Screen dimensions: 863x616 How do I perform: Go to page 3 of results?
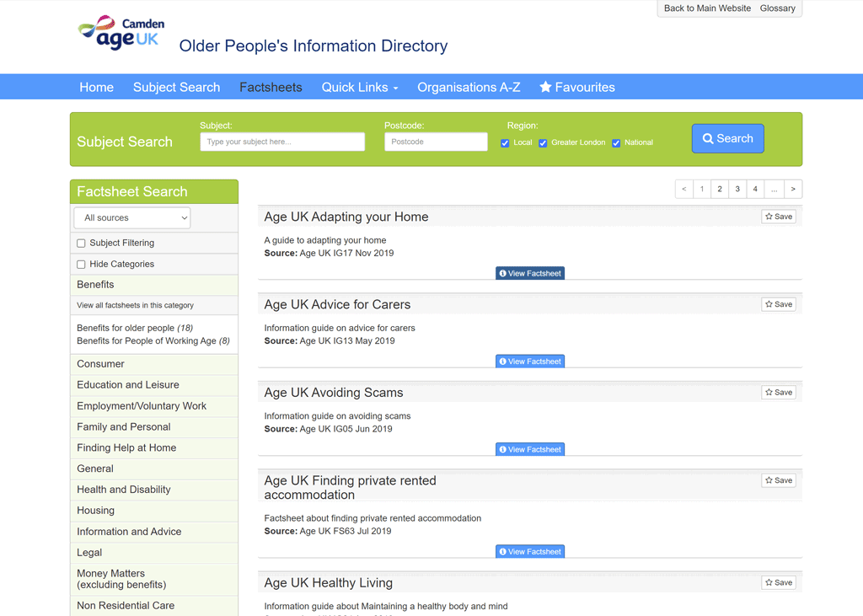pyautogui.click(x=737, y=189)
